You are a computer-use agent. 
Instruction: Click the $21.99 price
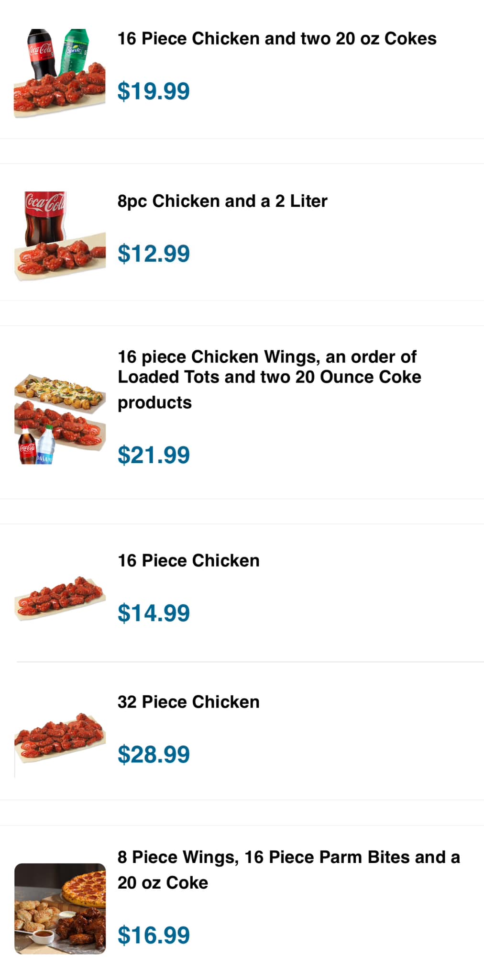154,455
